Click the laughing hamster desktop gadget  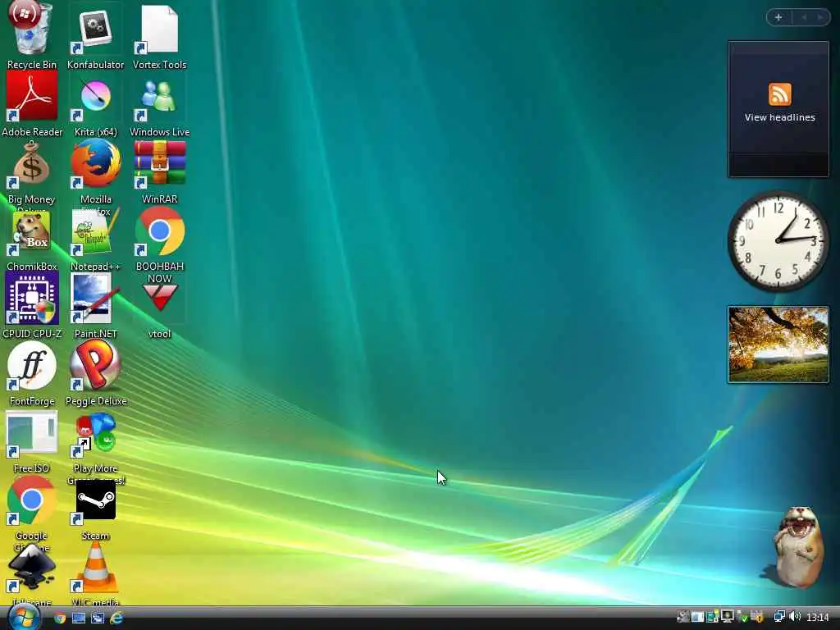click(798, 546)
